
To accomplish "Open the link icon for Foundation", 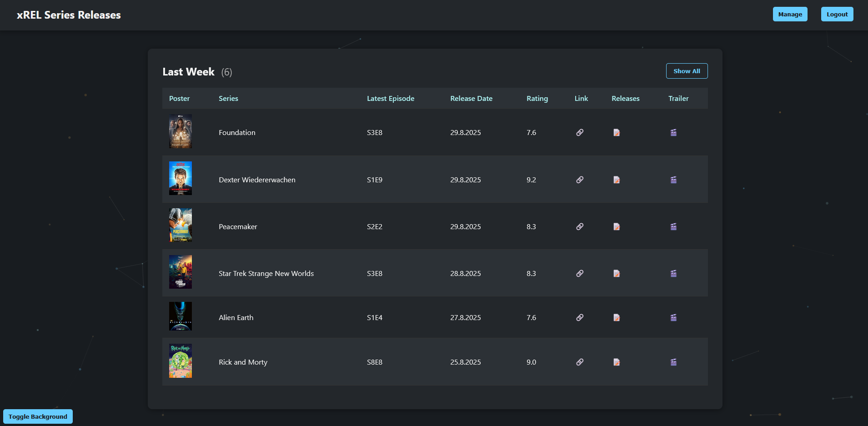I will [x=580, y=133].
